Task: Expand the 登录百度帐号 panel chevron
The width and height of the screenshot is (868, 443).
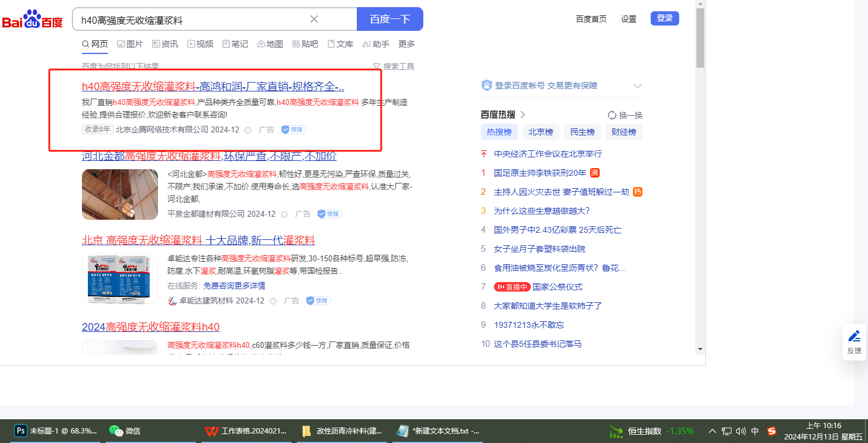Action: (x=637, y=86)
